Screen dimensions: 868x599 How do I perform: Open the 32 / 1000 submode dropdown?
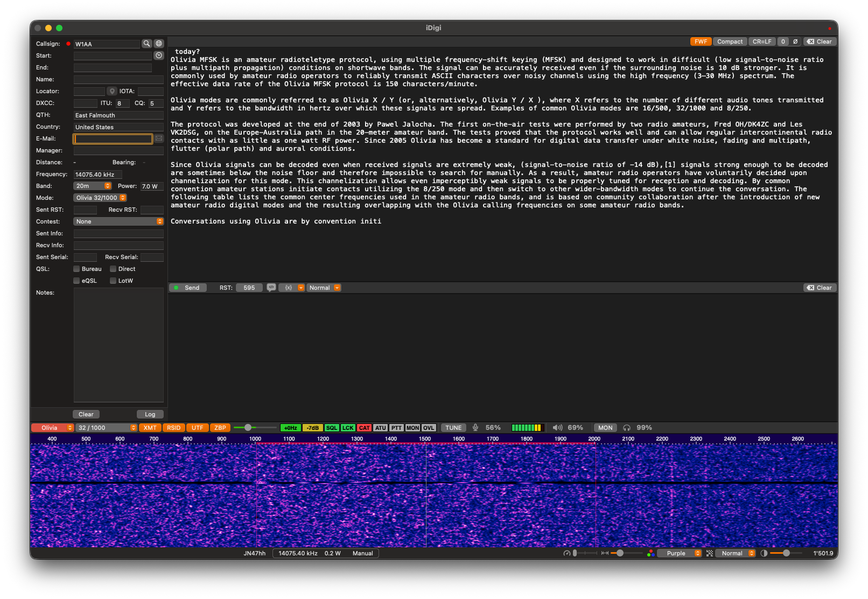[107, 428]
